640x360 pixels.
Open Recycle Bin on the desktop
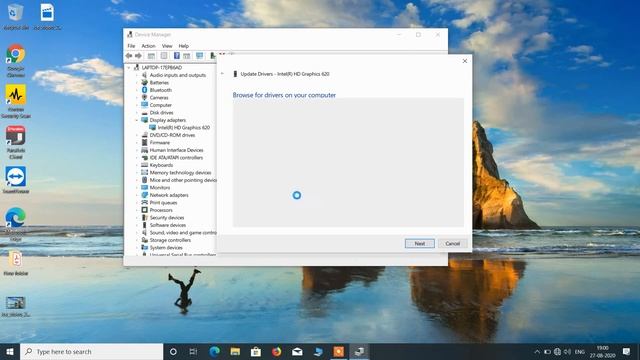[x=16, y=17]
